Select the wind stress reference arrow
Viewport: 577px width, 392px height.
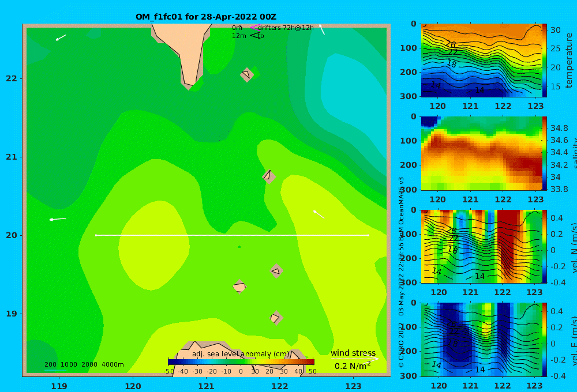point(354,359)
